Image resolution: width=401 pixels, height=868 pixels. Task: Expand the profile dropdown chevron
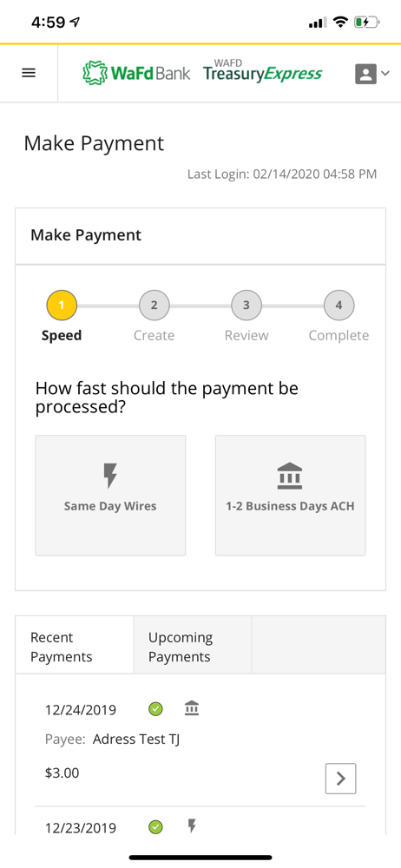[x=385, y=74]
